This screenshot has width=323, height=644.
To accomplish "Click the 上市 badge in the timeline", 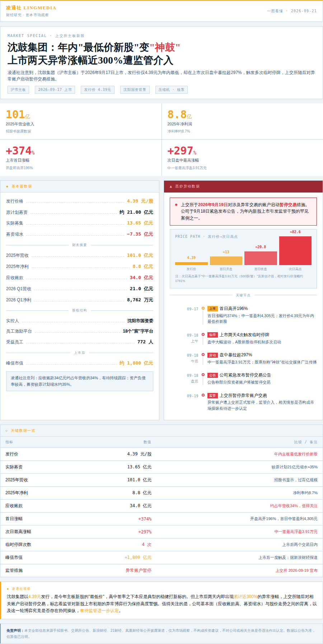I will [212, 309].
